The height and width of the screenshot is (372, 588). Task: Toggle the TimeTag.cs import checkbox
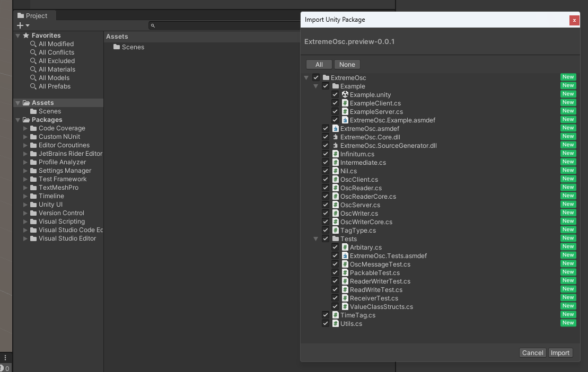click(x=326, y=315)
